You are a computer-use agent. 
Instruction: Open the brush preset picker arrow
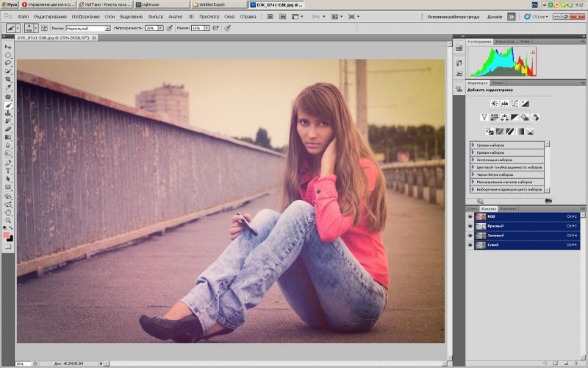(36, 28)
